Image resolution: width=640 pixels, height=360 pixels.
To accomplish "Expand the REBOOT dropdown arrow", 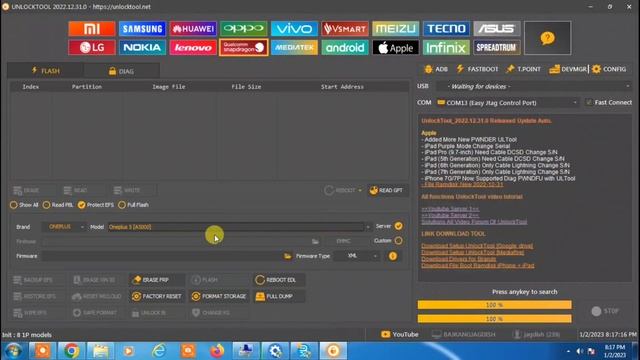I will point(360,191).
